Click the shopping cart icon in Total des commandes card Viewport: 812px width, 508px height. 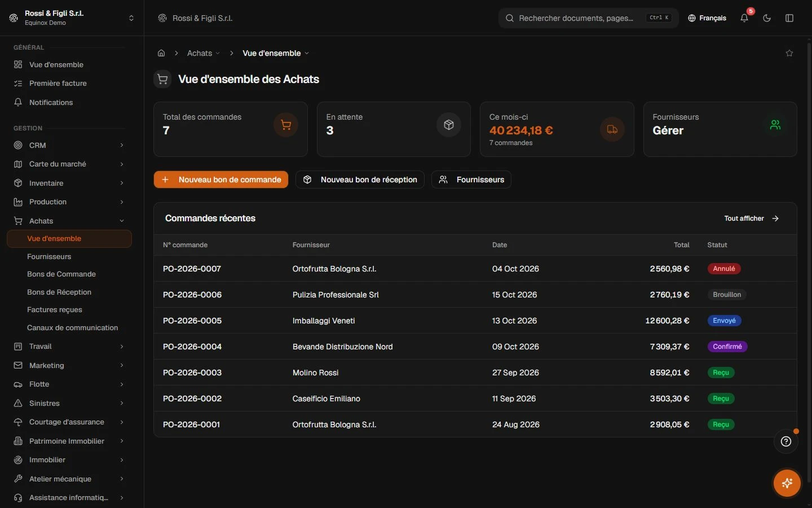tap(286, 125)
